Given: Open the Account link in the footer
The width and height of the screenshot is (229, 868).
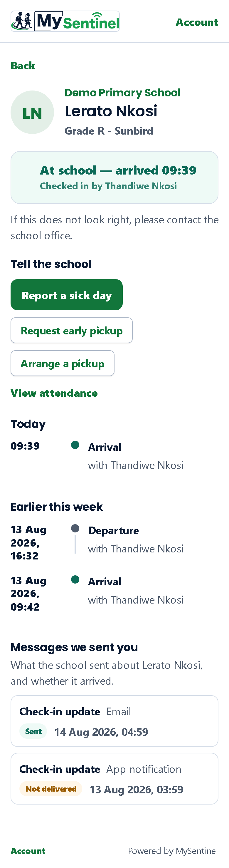Looking at the screenshot, I should tap(28, 851).
